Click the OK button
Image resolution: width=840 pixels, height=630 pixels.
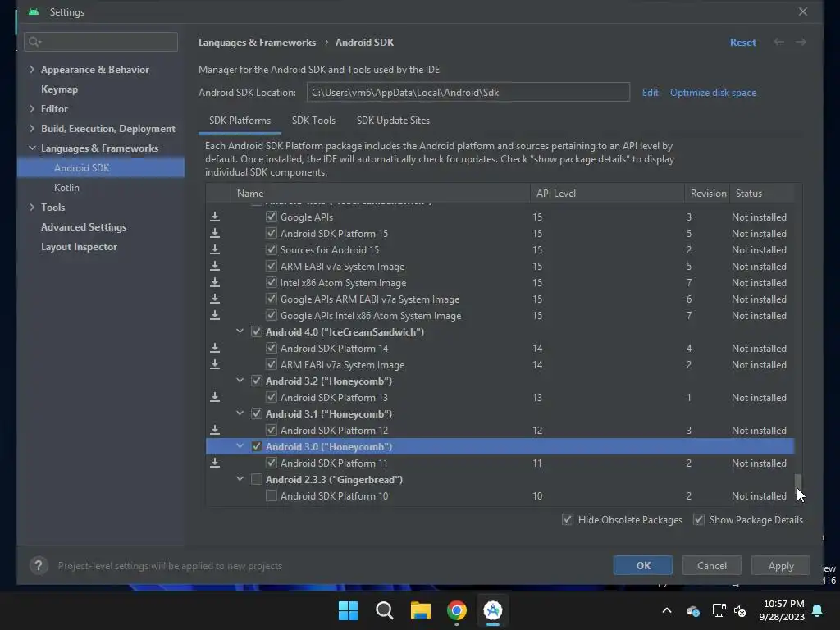tap(643, 566)
